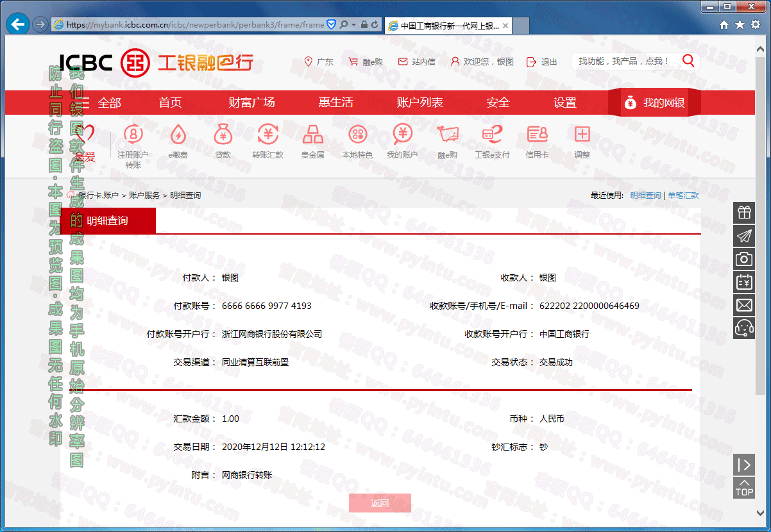Click the camera screenshot sidebar icon
Screen dimensions: 771x532
click(x=744, y=258)
